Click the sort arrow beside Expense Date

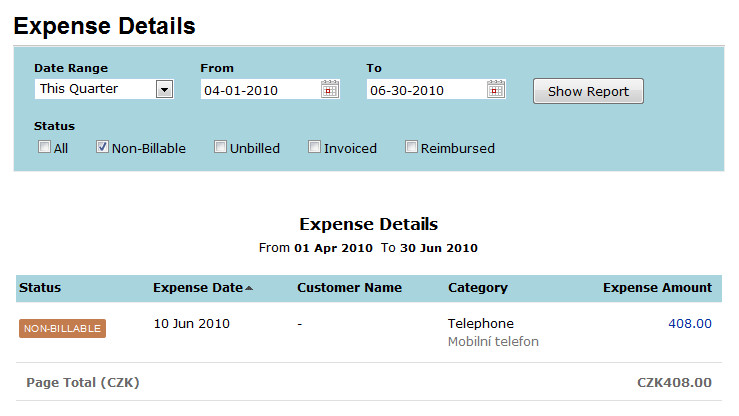[249, 288]
